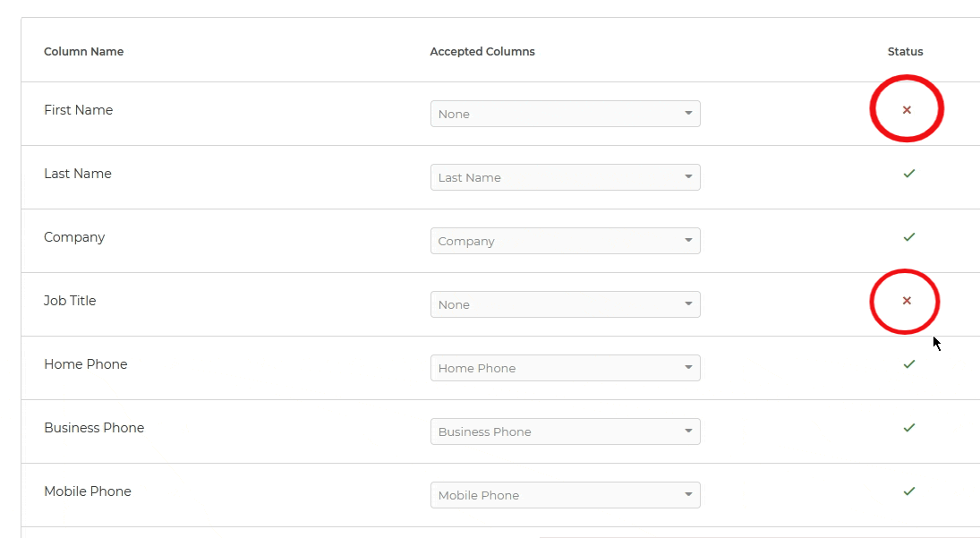Open the Home Phone mapping dropdown
The height and width of the screenshot is (538, 980).
565,368
